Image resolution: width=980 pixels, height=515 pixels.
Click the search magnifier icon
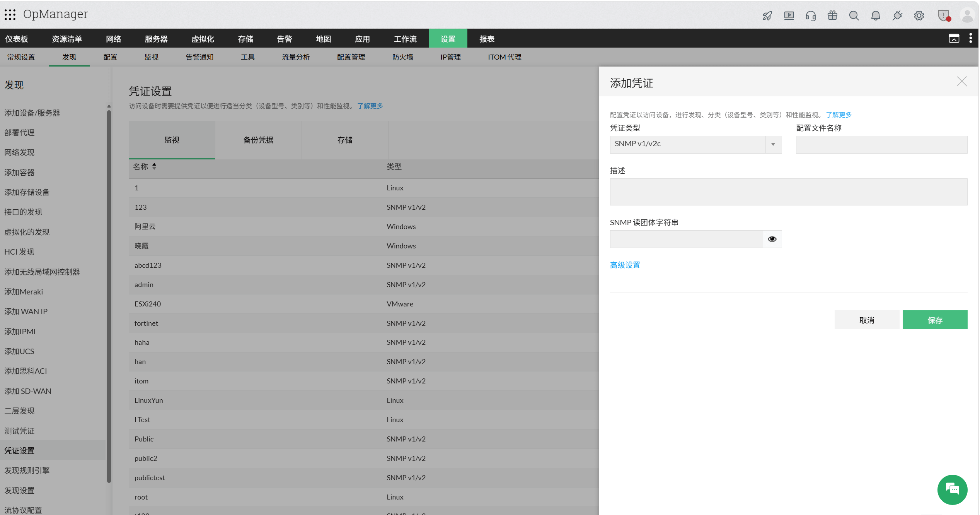854,15
